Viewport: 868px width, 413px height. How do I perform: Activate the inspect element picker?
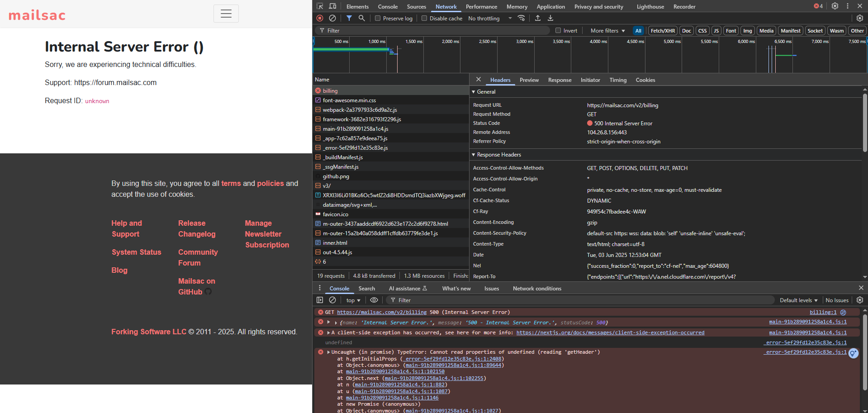click(x=320, y=6)
